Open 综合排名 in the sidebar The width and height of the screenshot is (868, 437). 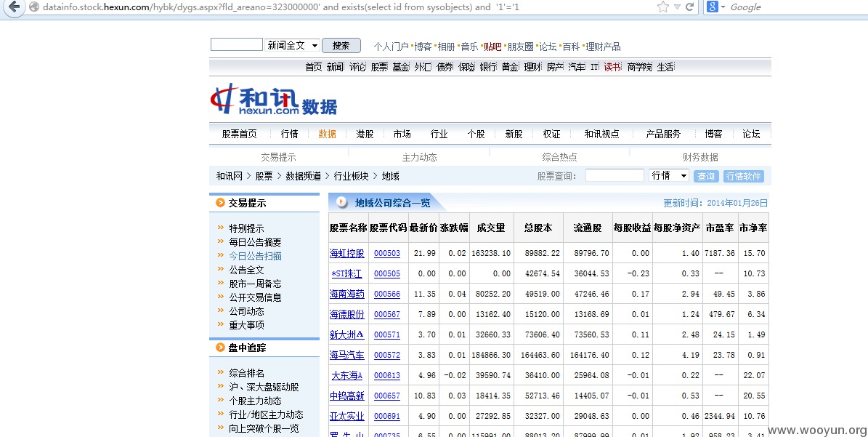(247, 373)
